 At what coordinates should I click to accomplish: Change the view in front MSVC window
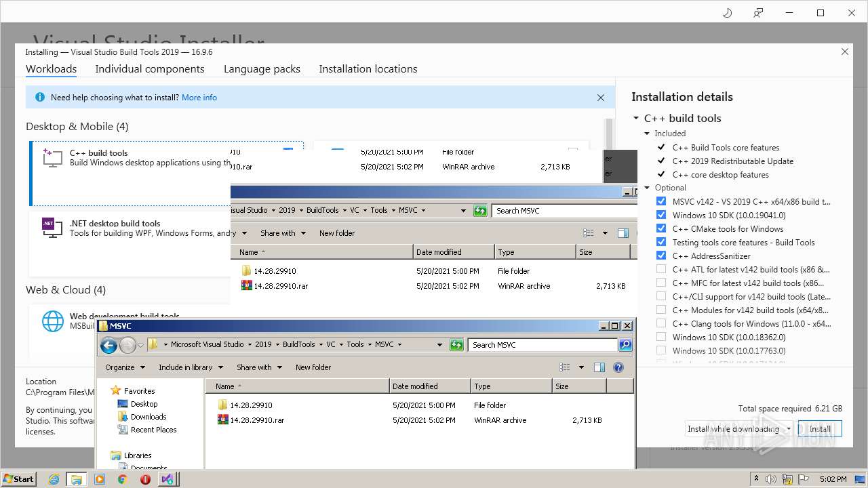[x=564, y=367]
